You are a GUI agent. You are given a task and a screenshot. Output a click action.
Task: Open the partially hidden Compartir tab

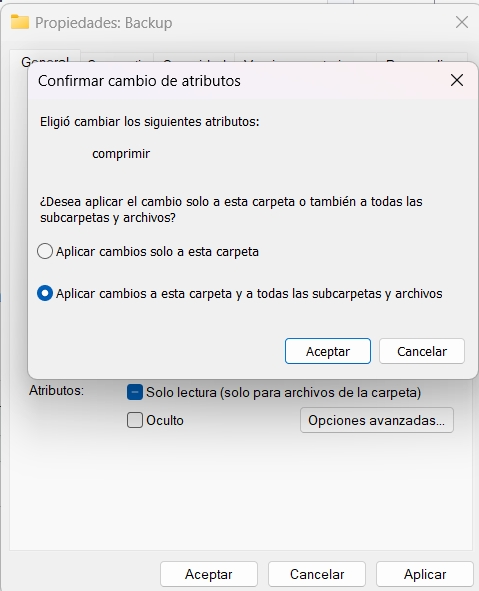(x=117, y=59)
